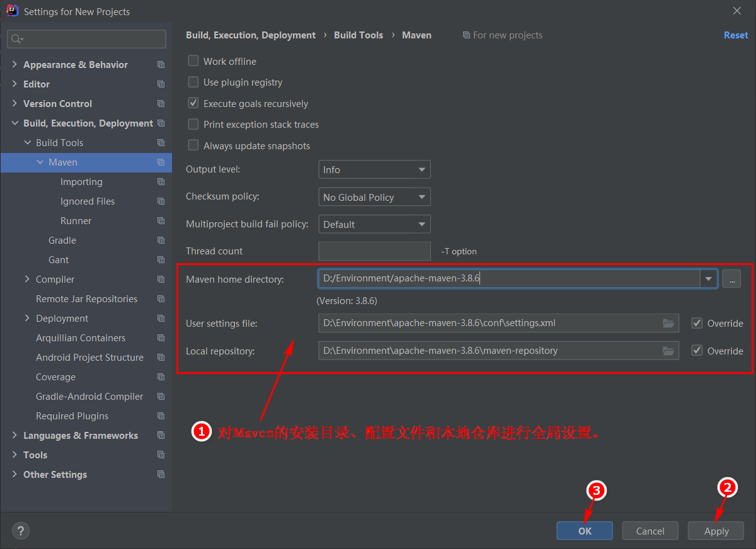Open Multiproject build fail policy dropdown
This screenshot has width=756, height=549.
374,224
